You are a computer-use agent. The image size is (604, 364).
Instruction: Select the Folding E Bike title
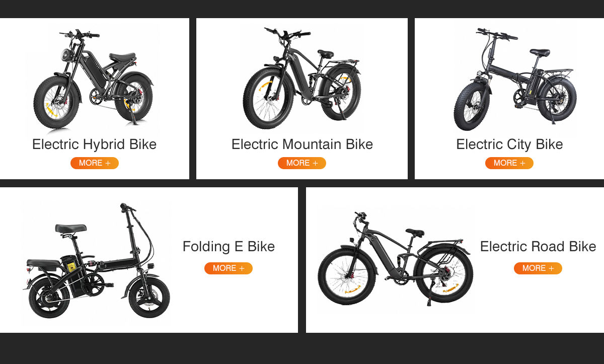coord(229,247)
